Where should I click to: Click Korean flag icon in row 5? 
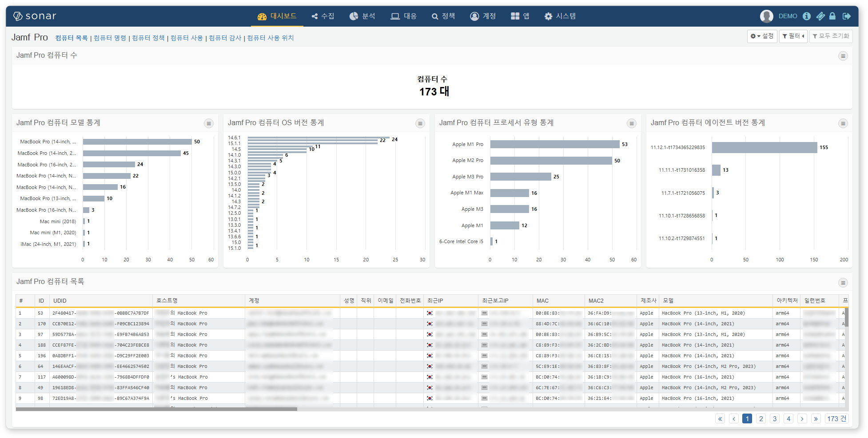430,356
